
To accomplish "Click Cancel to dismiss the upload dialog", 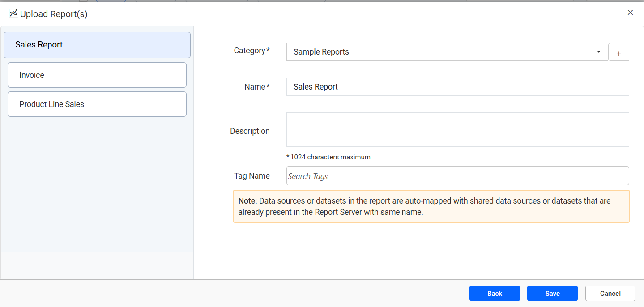I will pos(610,293).
